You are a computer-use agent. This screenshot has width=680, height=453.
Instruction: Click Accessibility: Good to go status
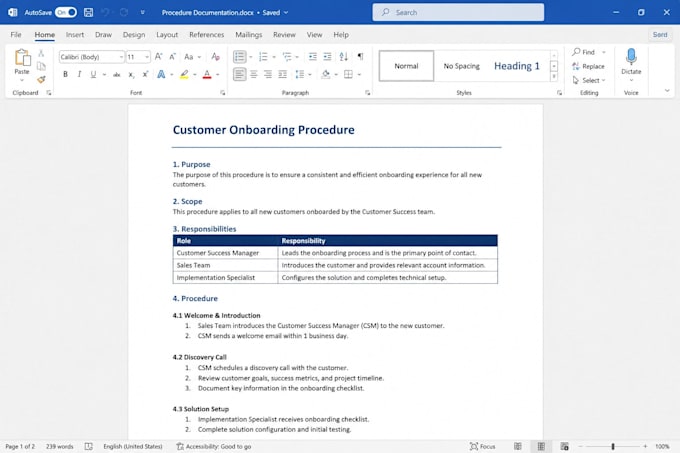click(x=214, y=446)
